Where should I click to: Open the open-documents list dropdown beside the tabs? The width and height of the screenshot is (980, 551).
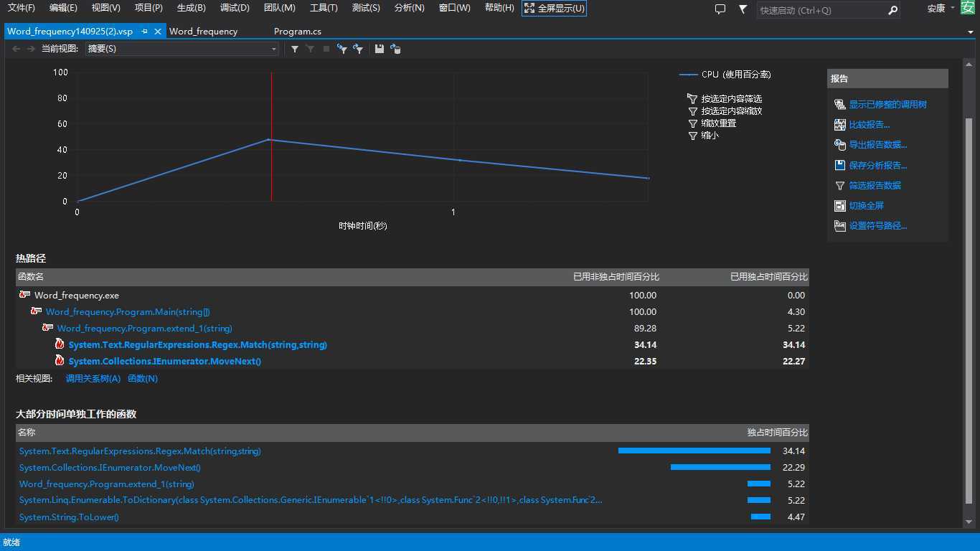[x=970, y=32]
